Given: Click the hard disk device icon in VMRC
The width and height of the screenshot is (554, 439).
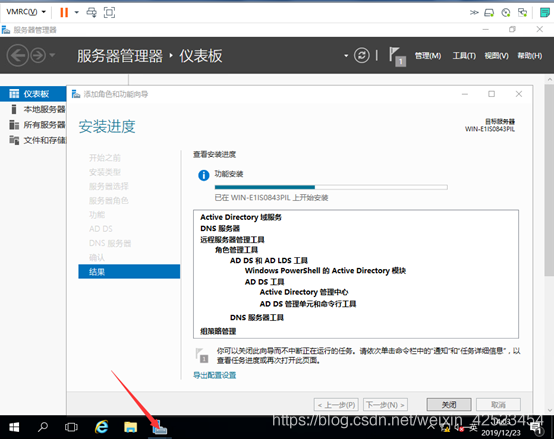Looking at the screenshot, I should 489,13.
